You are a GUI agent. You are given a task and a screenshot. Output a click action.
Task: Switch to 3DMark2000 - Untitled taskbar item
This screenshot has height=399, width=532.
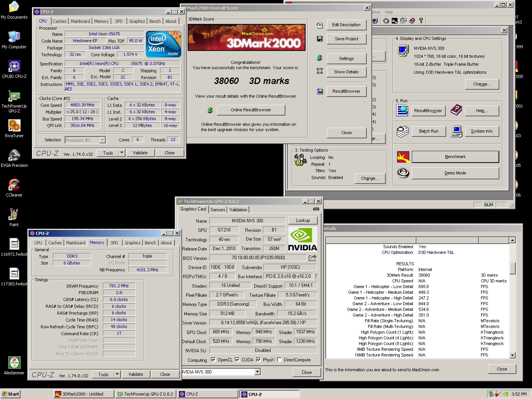83,394
